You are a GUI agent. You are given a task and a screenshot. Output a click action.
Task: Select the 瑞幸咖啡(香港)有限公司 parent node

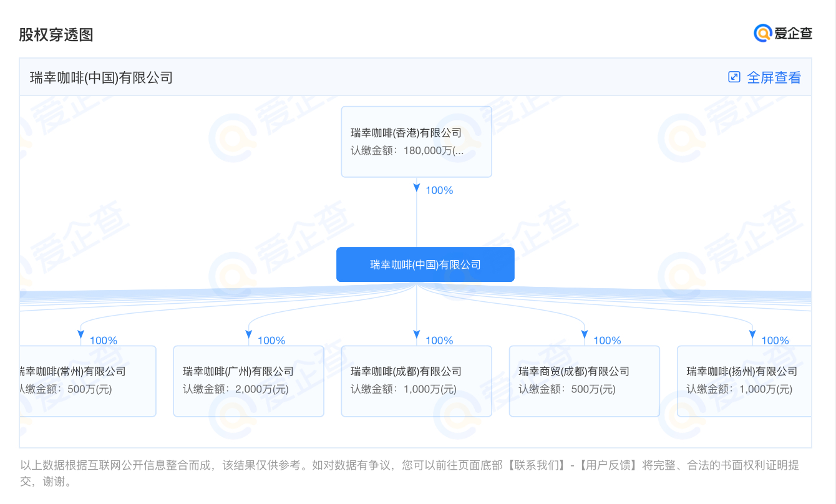[417, 142]
